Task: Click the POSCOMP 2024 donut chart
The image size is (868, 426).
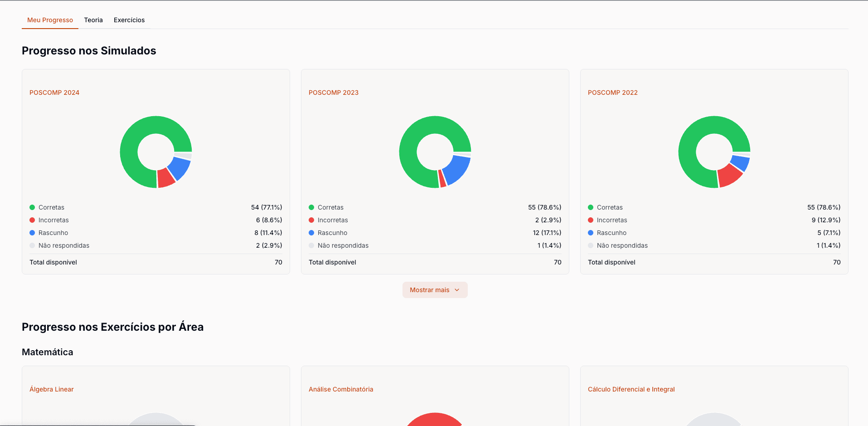Action: pyautogui.click(x=156, y=152)
